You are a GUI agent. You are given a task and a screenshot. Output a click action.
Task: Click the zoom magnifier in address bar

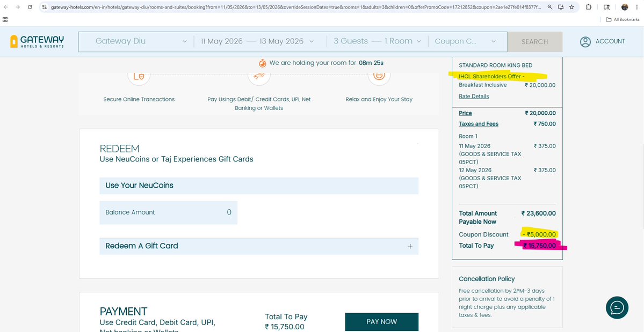(x=550, y=7)
